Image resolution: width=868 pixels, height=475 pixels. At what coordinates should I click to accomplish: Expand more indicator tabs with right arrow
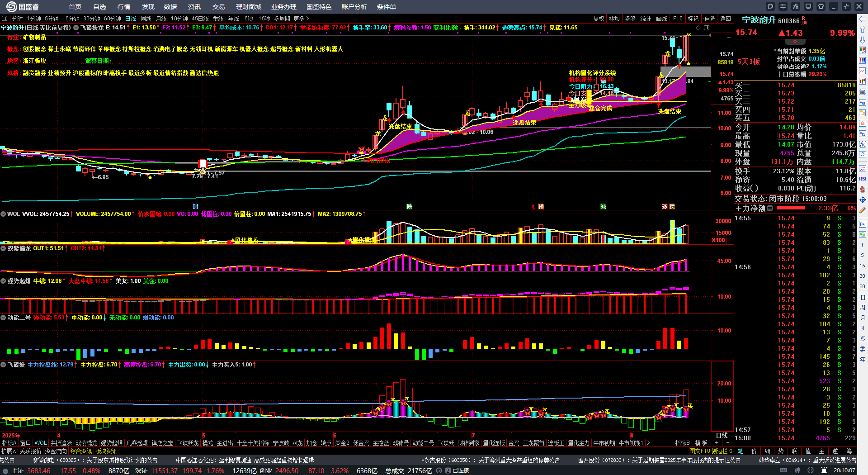click(648, 443)
